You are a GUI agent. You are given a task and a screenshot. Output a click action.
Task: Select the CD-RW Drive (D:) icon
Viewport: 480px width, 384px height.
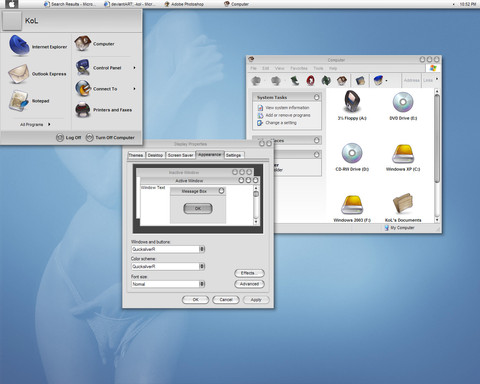click(352, 157)
